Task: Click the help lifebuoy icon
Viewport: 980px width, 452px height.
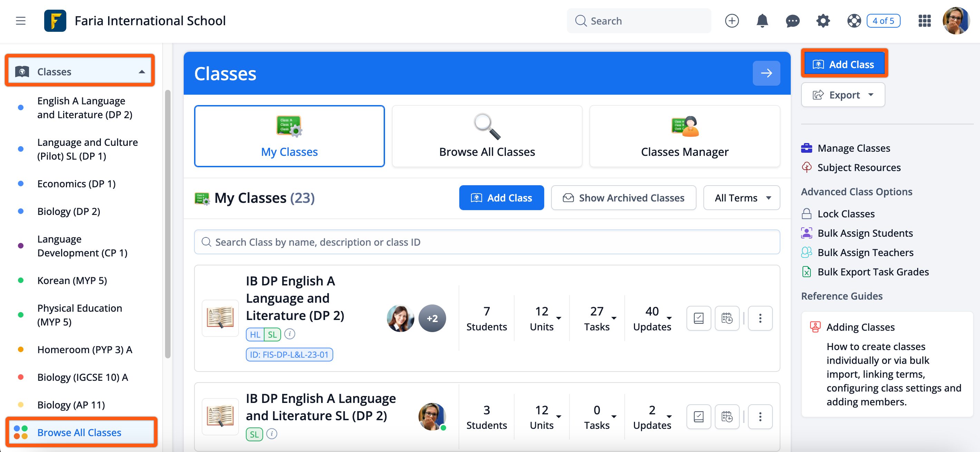Action: pyautogui.click(x=854, y=21)
